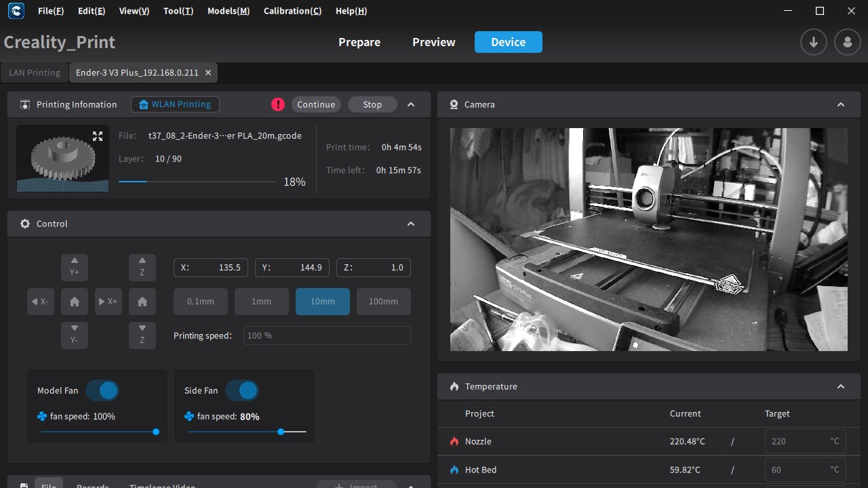
Task: Toggle the Model Fan switch off
Action: [x=102, y=390]
